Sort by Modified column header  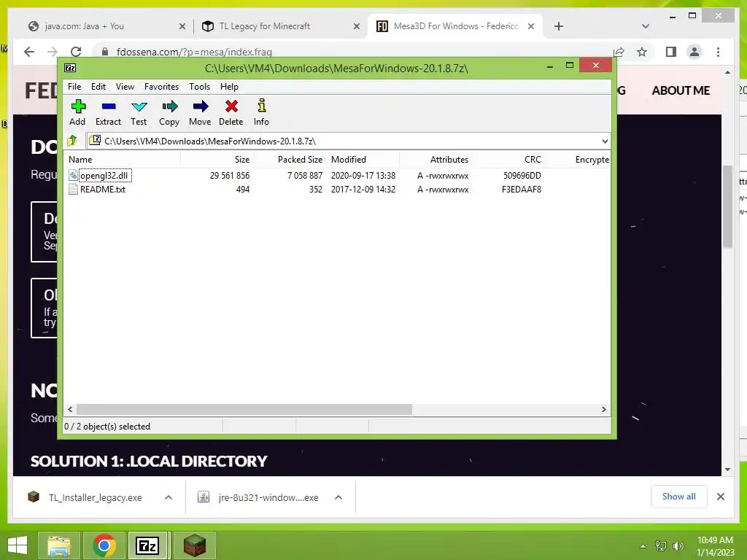(x=363, y=160)
